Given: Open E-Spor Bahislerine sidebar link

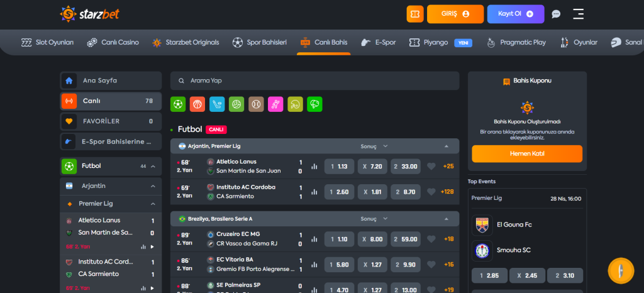Looking at the screenshot, I should pyautogui.click(x=111, y=141).
